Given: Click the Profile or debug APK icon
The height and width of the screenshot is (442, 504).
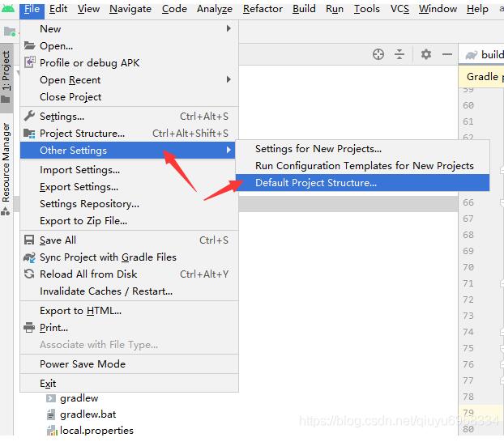Looking at the screenshot, I should [29, 62].
